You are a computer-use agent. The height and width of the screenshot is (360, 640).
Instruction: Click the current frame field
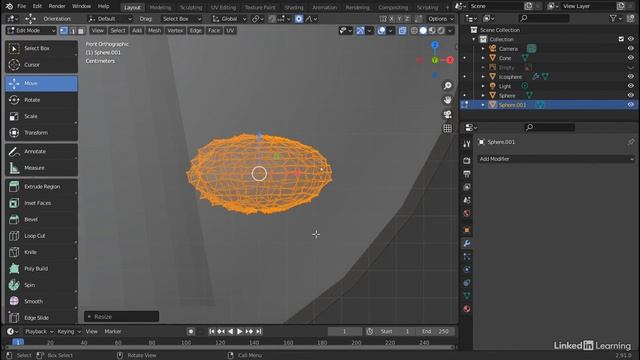tap(344, 331)
